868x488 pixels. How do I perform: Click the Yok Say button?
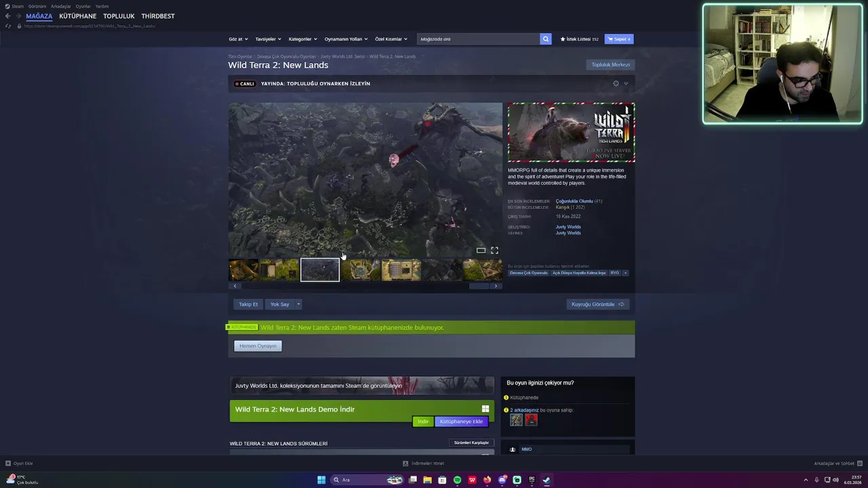click(280, 304)
